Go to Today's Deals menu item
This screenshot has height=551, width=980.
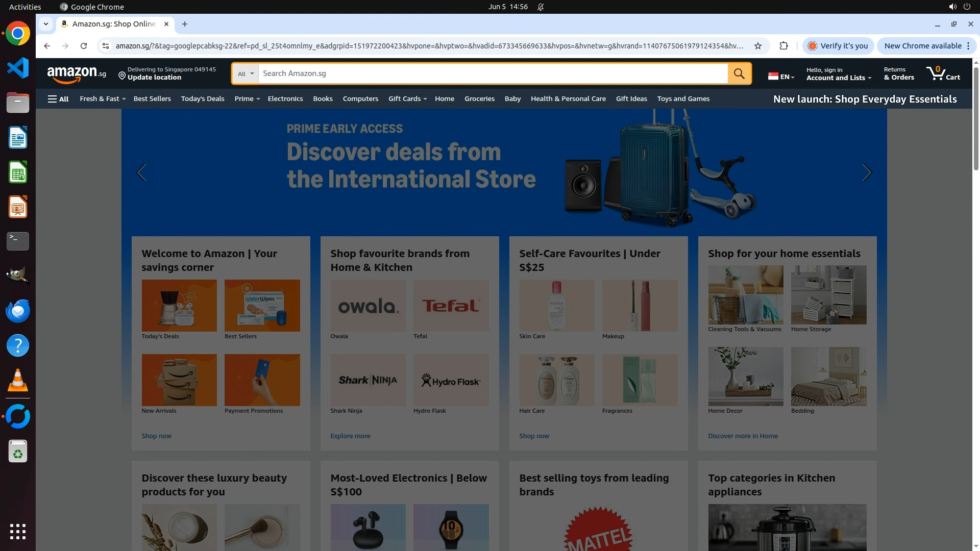(x=203, y=99)
